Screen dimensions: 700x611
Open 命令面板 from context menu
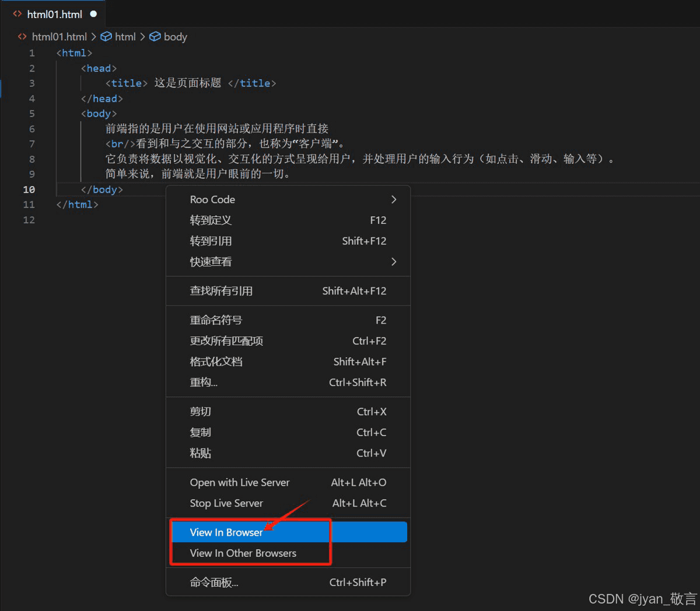pos(214,582)
